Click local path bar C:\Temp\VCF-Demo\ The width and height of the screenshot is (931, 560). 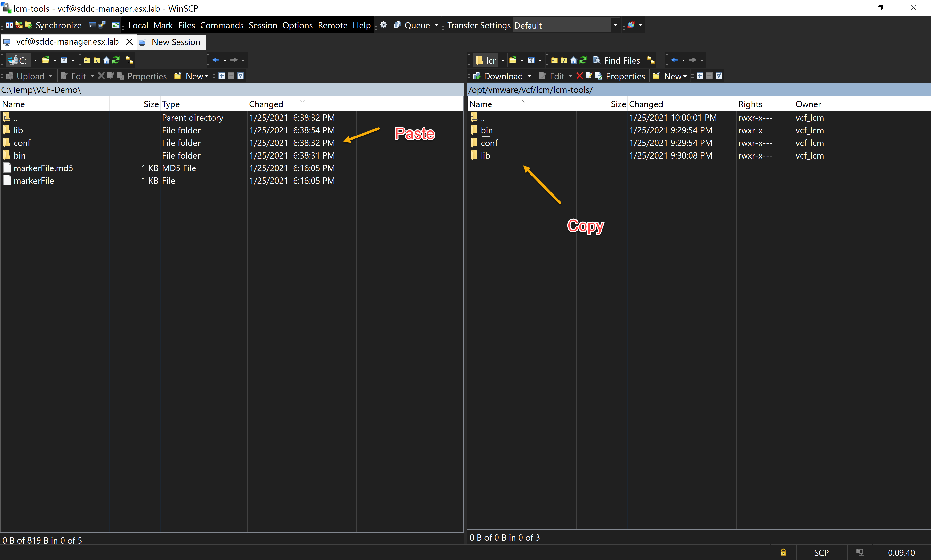tap(231, 90)
